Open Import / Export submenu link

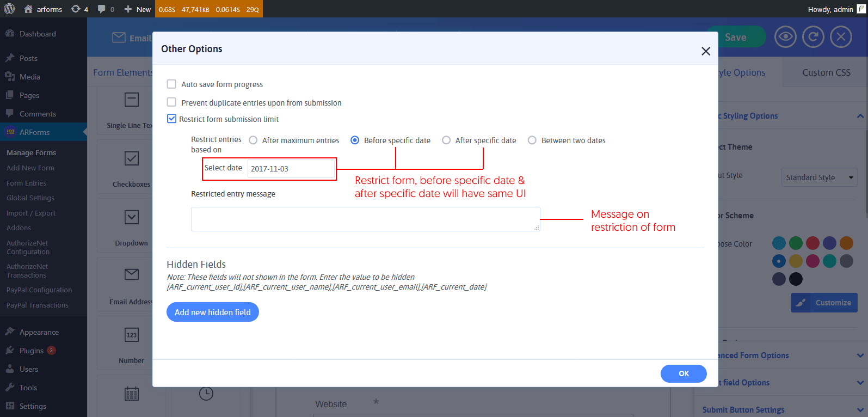coord(31,213)
